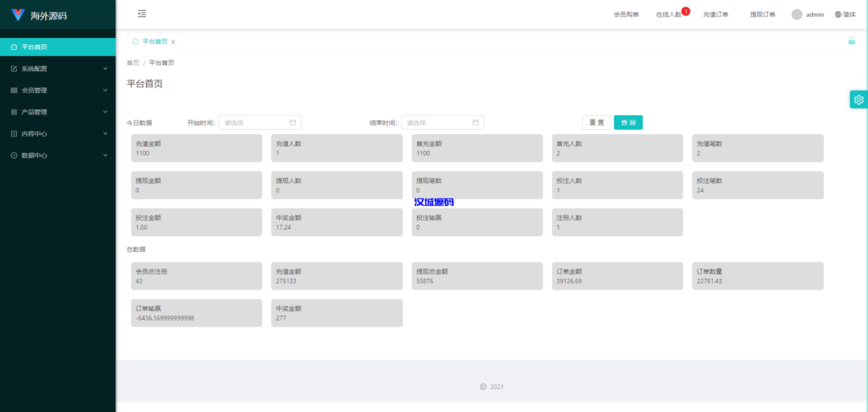
Task: Collapse the sidebar with the hamburger icon
Action: pos(142,14)
